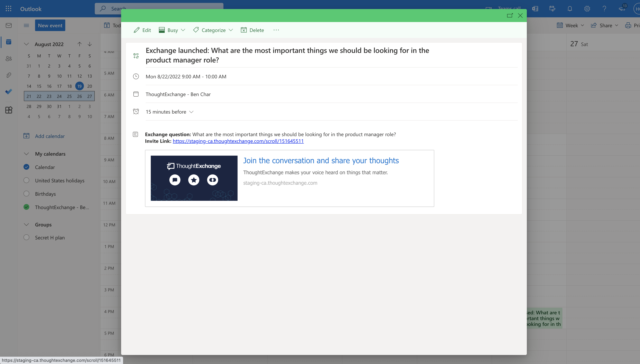Toggle the hamburger navigation pane icon
Image resolution: width=640 pixels, height=364 pixels.
coord(26,25)
